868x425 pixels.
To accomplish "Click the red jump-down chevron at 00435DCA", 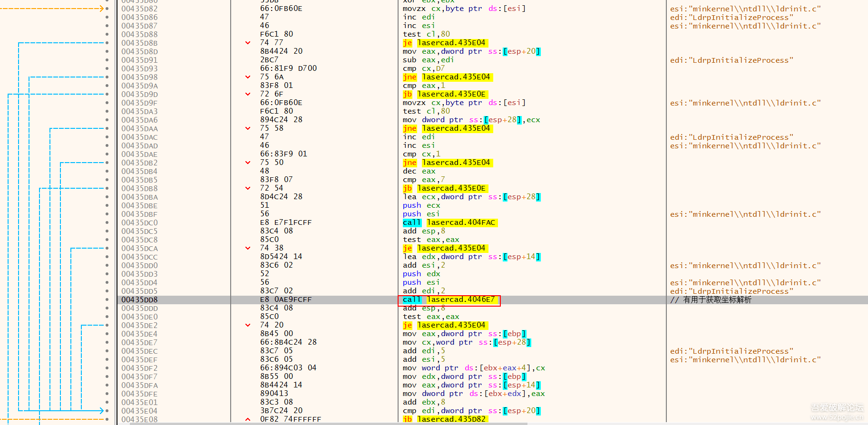I will (248, 248).
